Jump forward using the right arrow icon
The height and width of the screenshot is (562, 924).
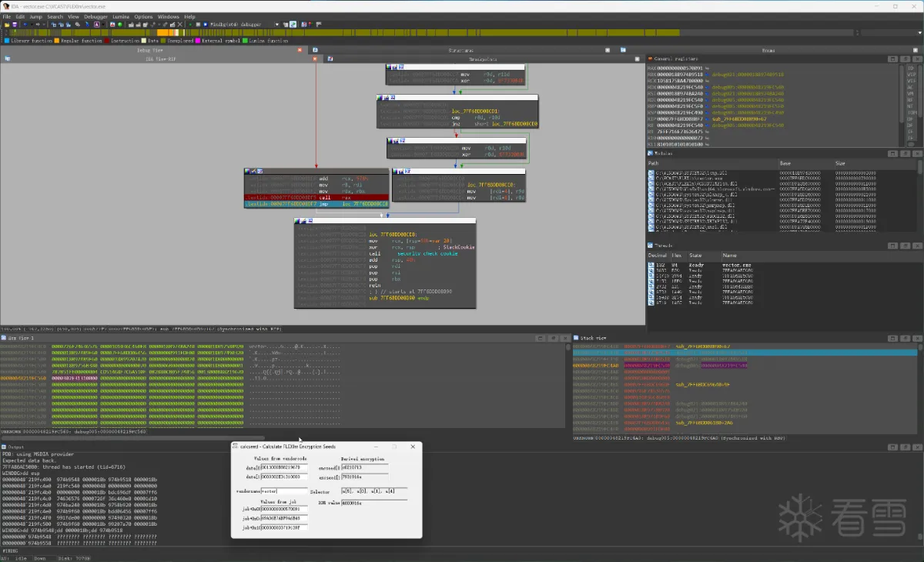[x=38, y=24]
